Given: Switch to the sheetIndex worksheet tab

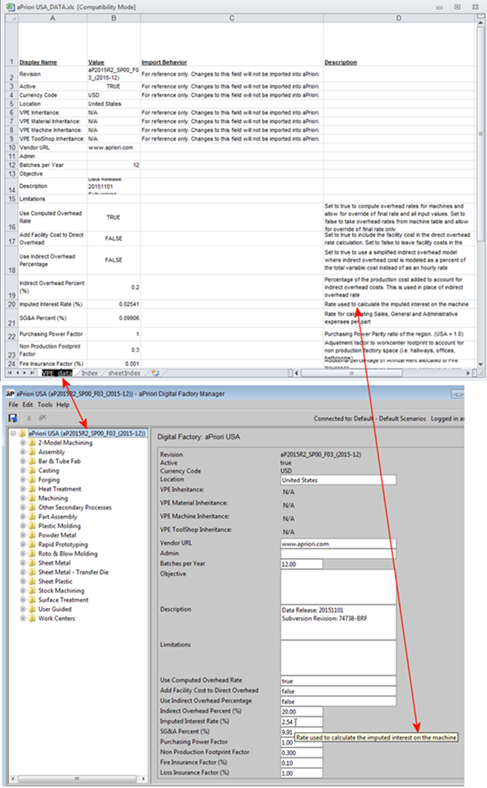Looking at the screenshot, I should (x=124, y=373).
